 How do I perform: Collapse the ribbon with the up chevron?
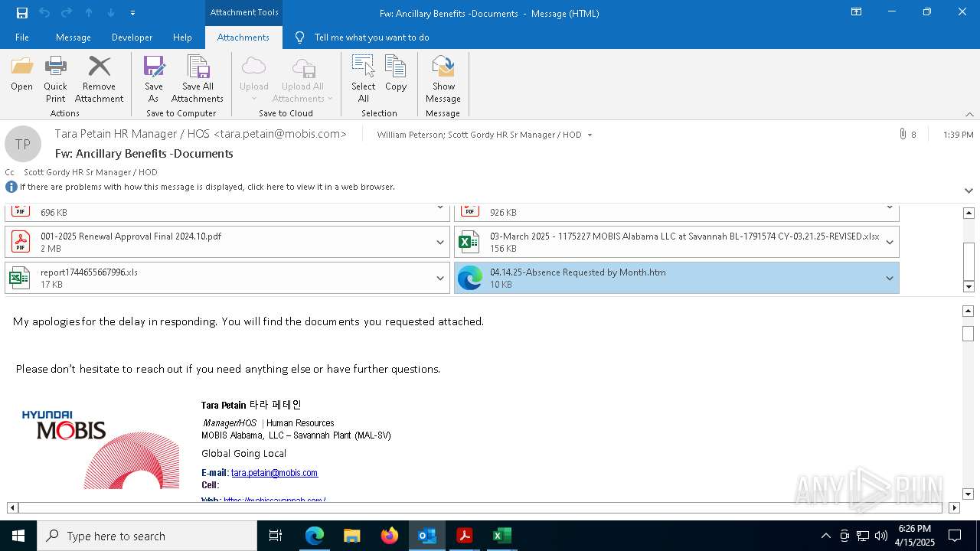[969, 114]
